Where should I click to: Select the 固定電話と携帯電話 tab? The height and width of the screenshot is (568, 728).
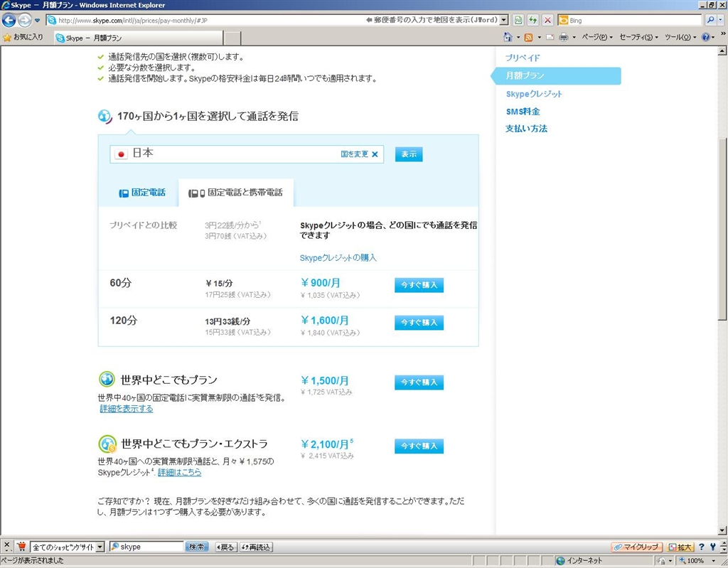pyautogui.click(x=236, y=193)
